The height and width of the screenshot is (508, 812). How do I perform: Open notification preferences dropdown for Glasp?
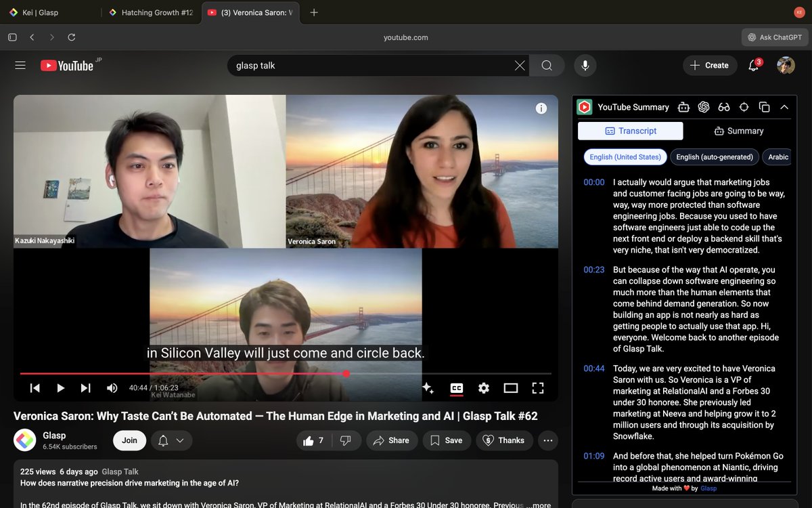pyautogui.click(x=171, y=440)
